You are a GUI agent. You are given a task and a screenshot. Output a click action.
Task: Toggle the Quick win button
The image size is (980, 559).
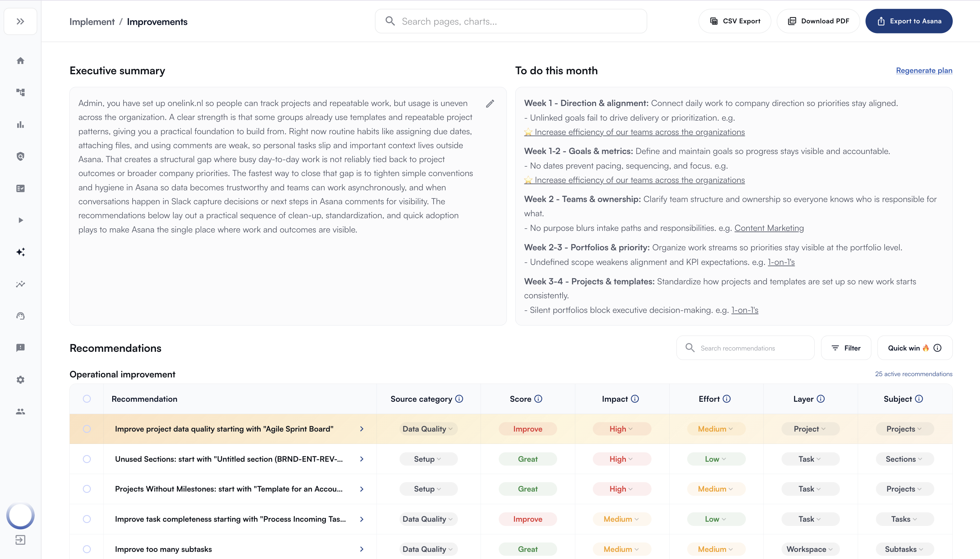click(x=915, y=348)
